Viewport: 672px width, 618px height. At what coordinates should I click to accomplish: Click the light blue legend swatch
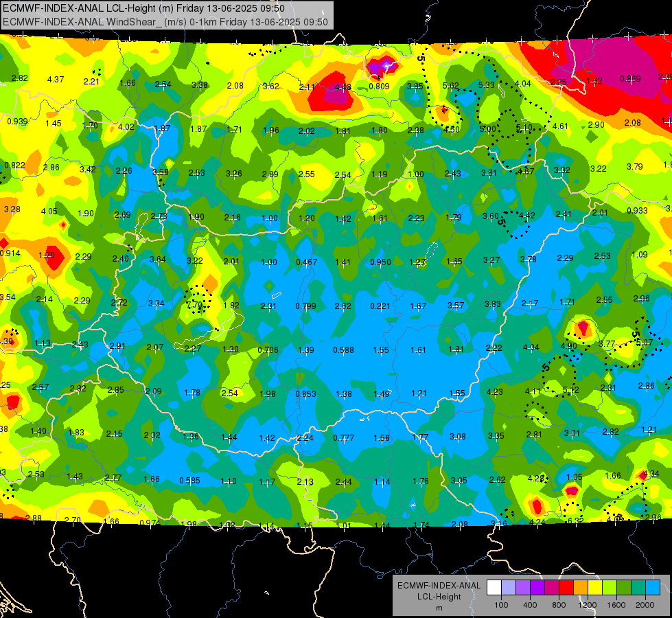pyautogui.click(x=653, y=588)
